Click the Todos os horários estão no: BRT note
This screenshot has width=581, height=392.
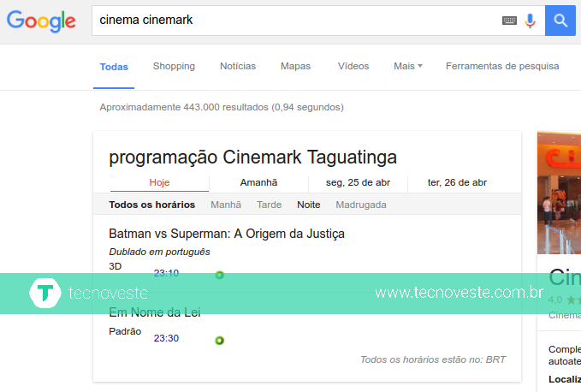(x=433, y=359)
